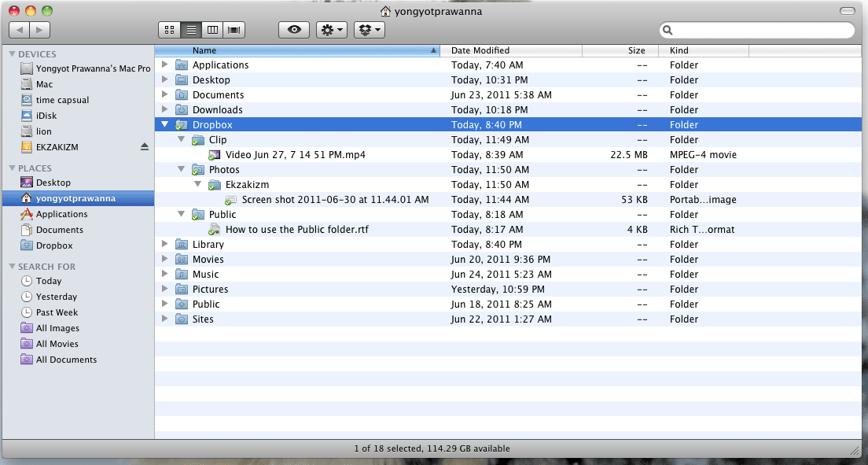Eject the EKZAKIZM volume
The width and height of the screenshot is (868, 465).
point(145,147)
